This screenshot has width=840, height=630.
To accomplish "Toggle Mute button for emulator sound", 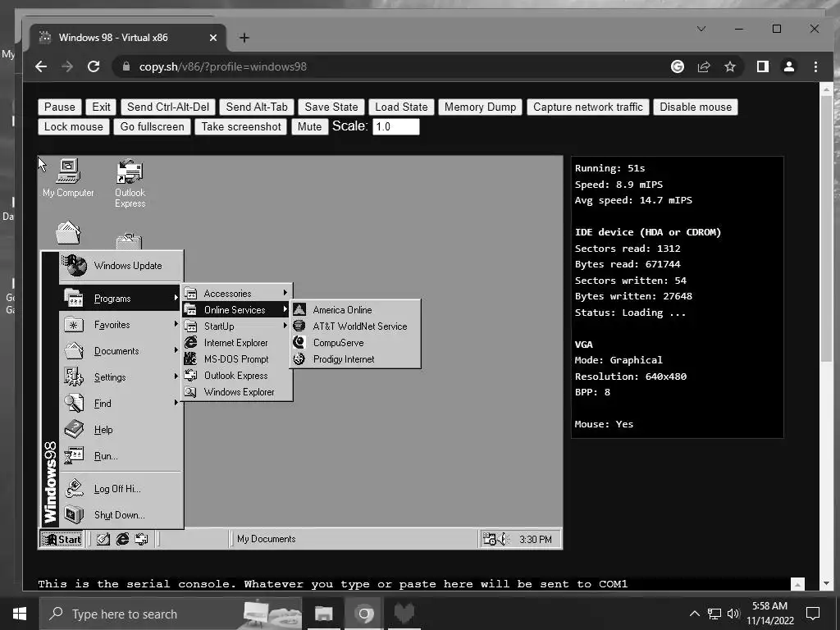I will tap(309, 126).
